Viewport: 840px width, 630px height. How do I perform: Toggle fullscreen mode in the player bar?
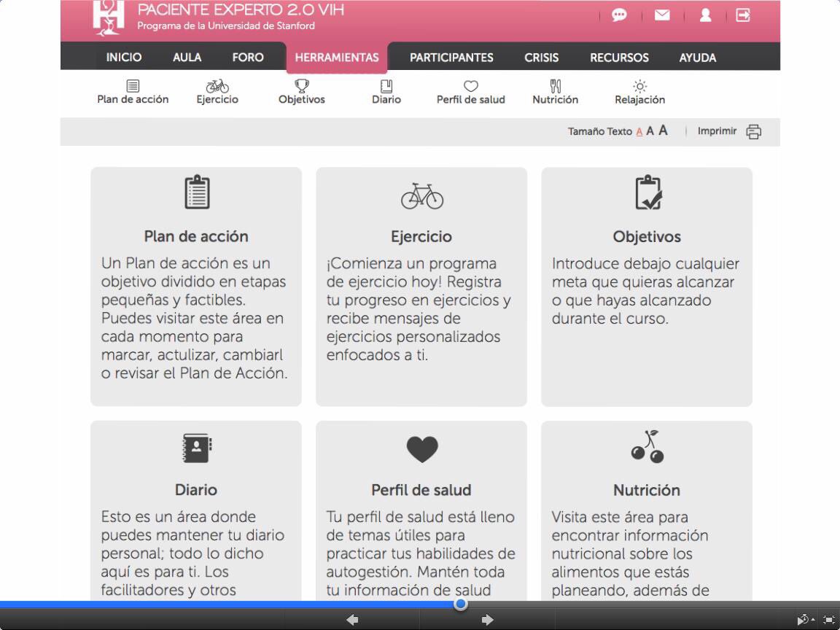(x=828, y=620)
